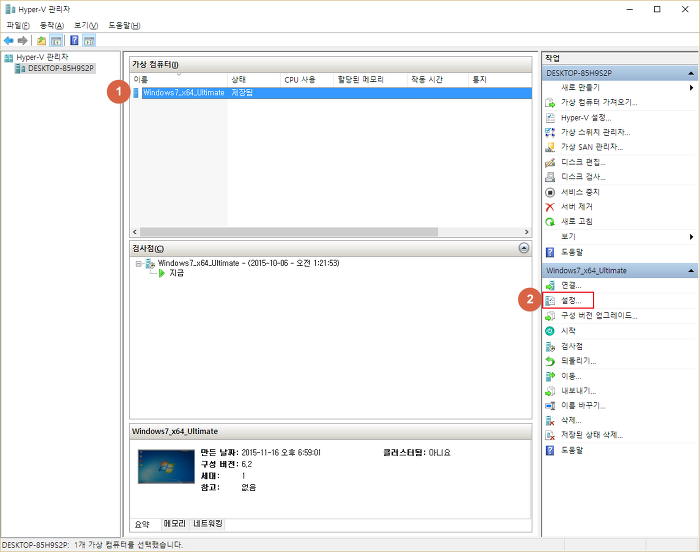Sort by the 할당된 메모리 column header
The height and width of the screenshot is (552, 700).
371,79
